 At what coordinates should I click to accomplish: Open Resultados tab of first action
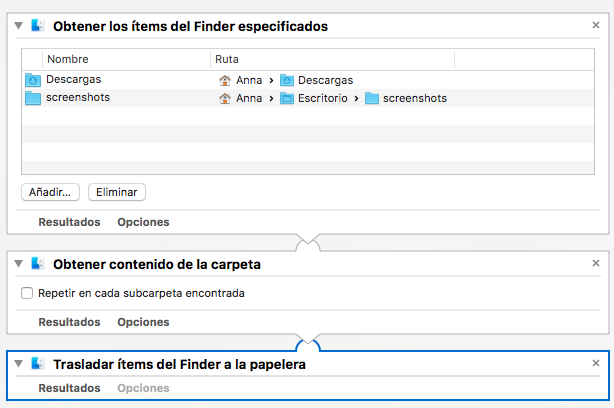(x=69, y=222)
